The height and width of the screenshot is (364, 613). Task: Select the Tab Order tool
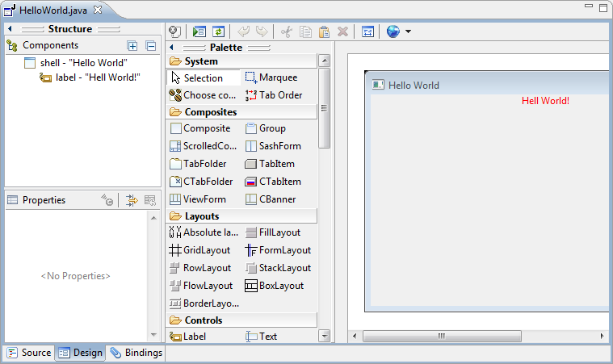click(x=274, y=95)
